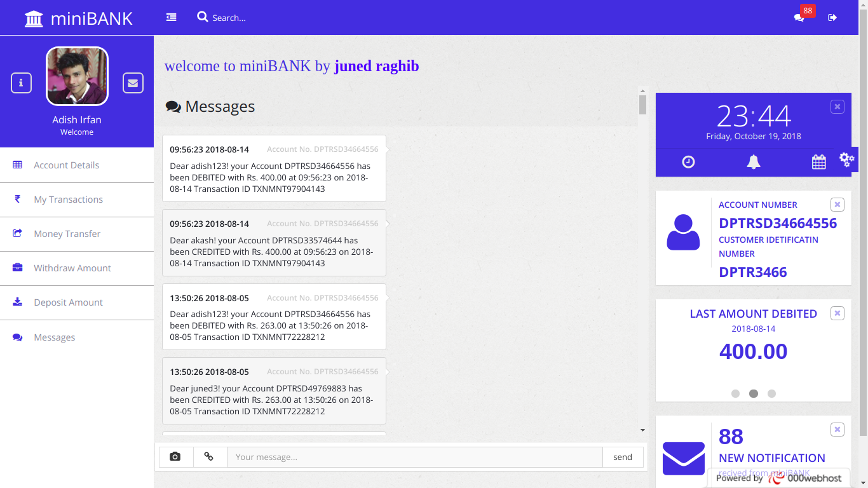Select Messages in the sidebar menu
This screenshot has height=488, width=868.
(x=77, y=337)
